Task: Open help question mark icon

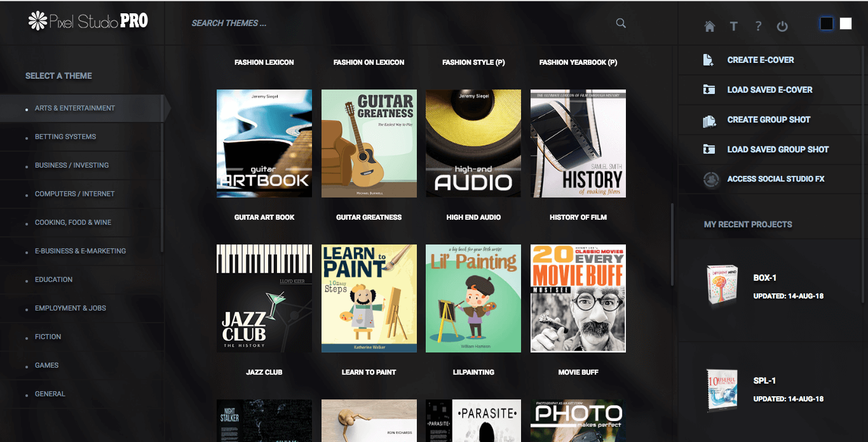Action: point(758,26)
